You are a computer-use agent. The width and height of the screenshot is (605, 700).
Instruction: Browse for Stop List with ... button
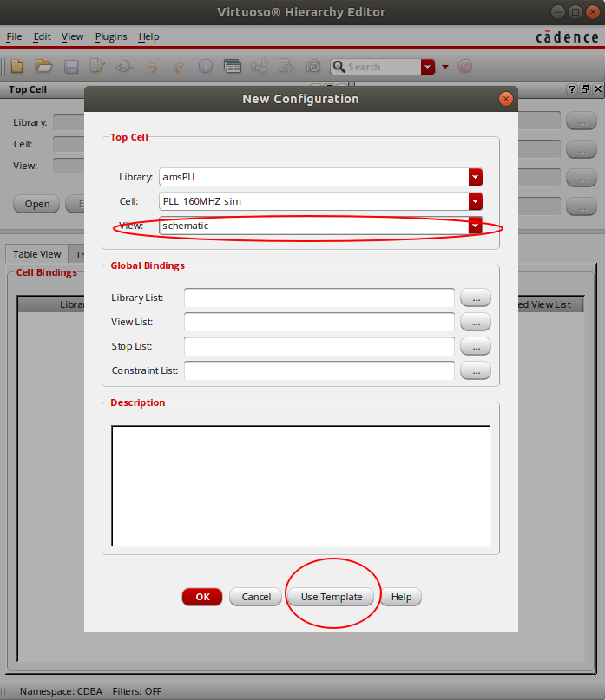tap(476, 346)
